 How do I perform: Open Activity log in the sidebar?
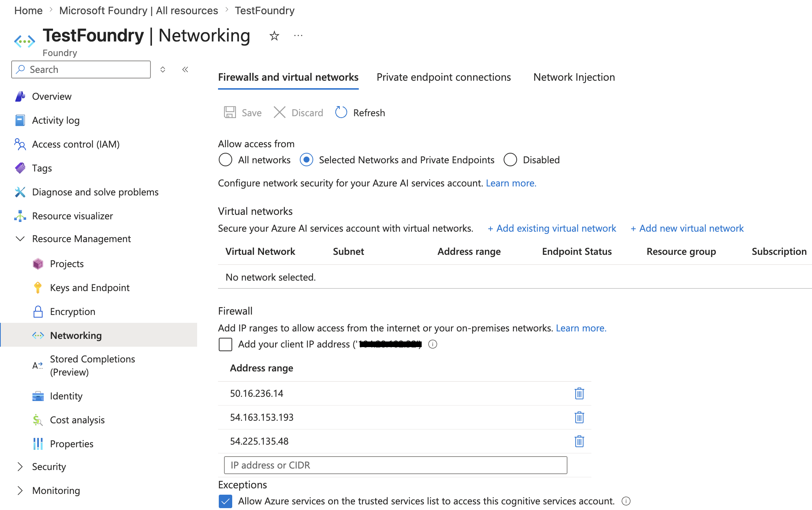56,120
